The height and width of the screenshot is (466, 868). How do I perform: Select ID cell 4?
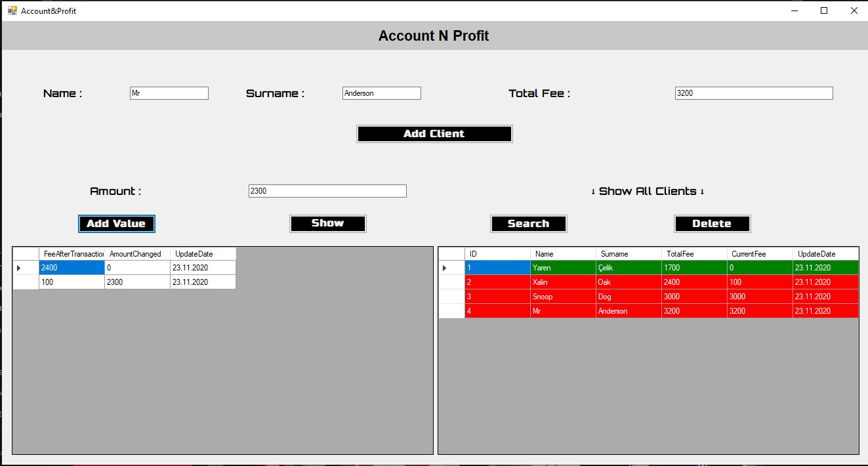click(x=497, y=311)
